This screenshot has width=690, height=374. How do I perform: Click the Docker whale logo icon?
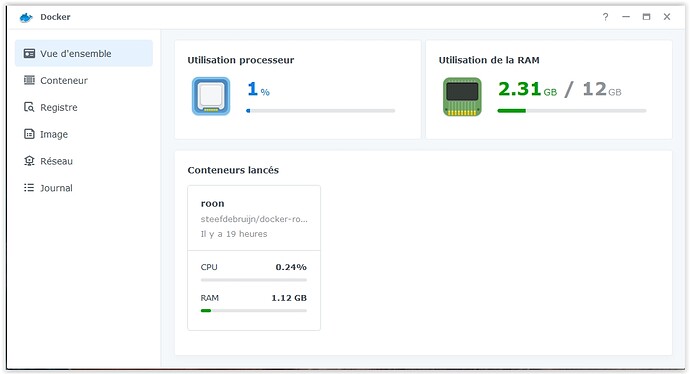26,17
